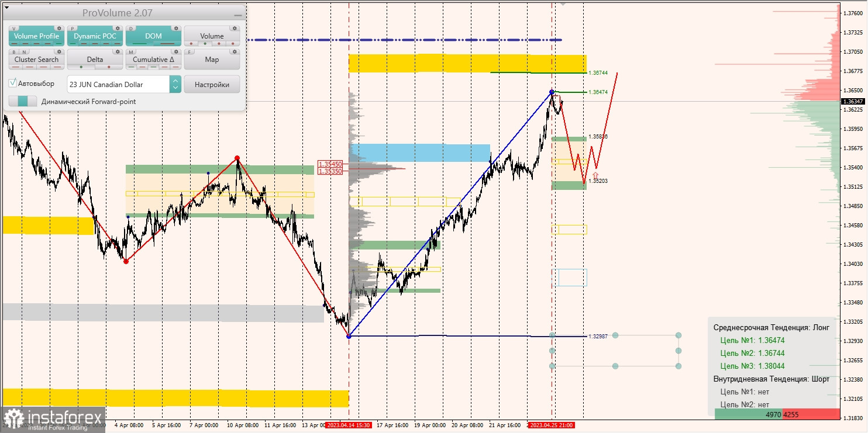The height and width of the screenshot is (433, 868).
Task: Click the Внутридневная Тенденция: Шорт line
Action: tap(771, 379)
